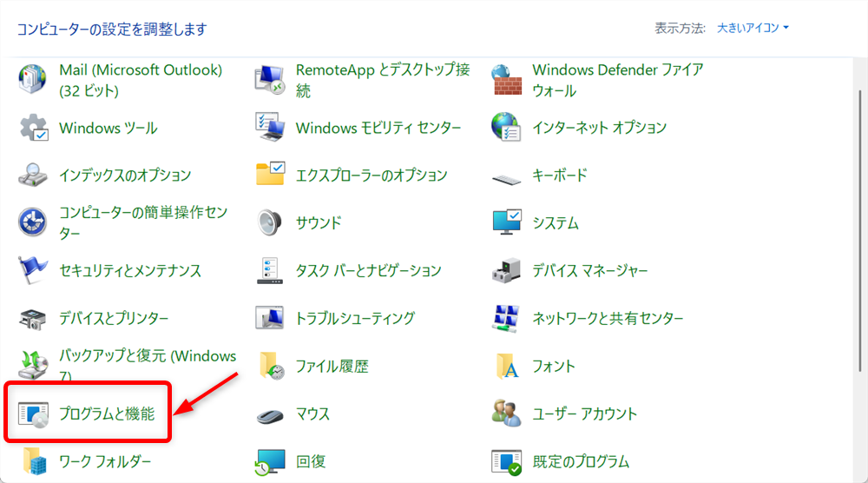Click the ユーザー アカウント people icon
The width and height of the screenshot is (868, 483).
(507, 414)
